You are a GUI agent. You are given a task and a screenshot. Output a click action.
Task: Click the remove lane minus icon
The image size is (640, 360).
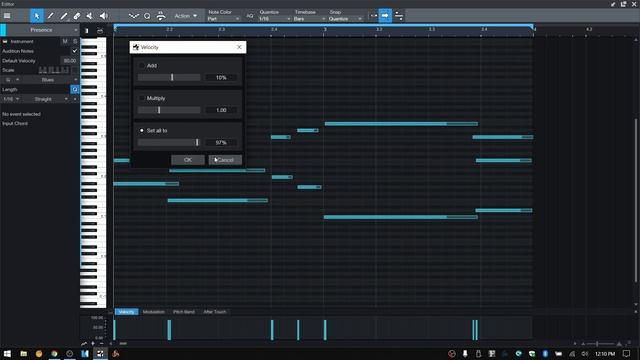tap(102, 344)
